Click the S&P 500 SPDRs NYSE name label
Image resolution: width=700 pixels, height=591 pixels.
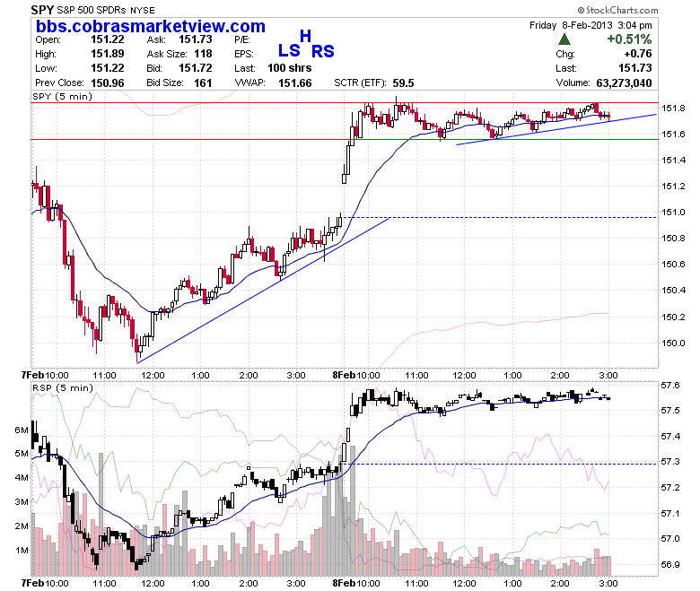tap(106, 10)
